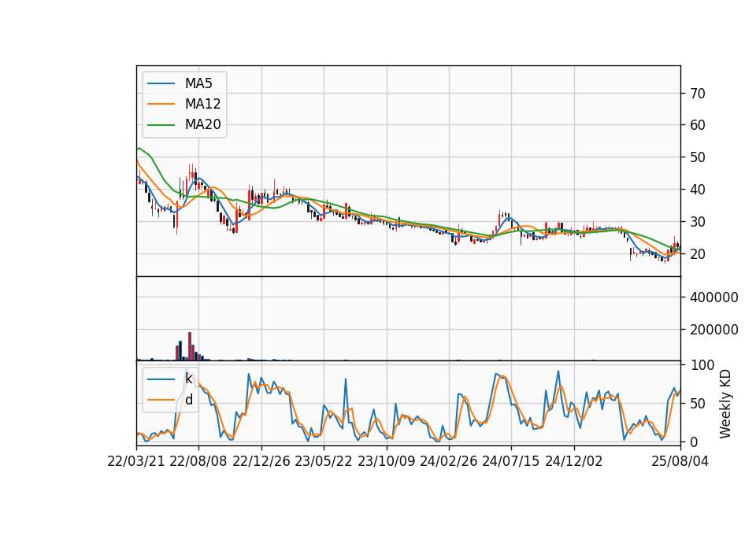Image resolution: width=756 pixels, height=543 pixels.
Task: Click the Weekly KD axis title
Action: (725, 404)
